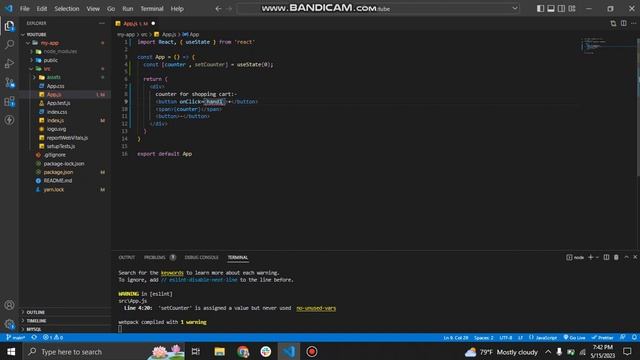This screenshot has height=360, width=640.
Task: Open the command center dropdown arrow
Action: pyautogui.click(x=515, y=9)
